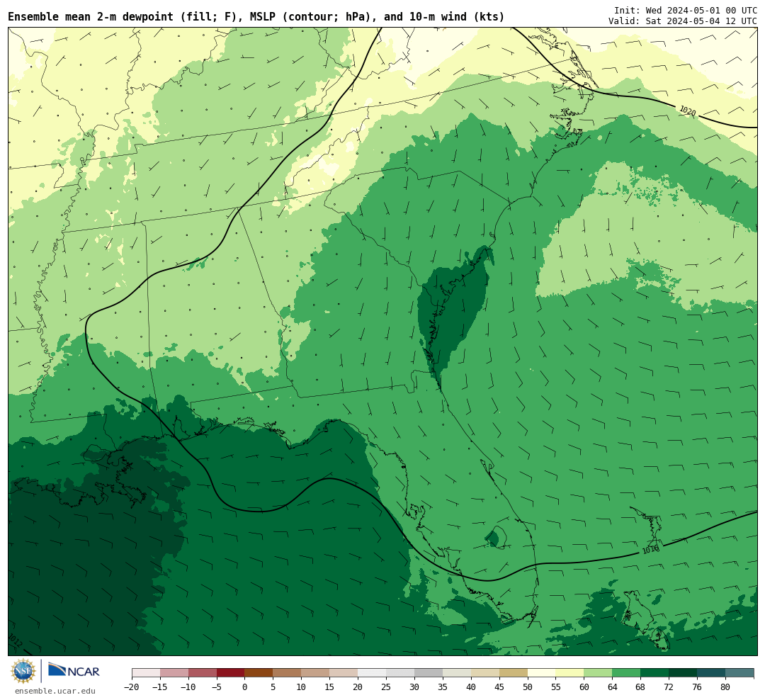Viewport: 765px width, 700px height.
Task: Pick the legend swatch between 10 and 15
Action: pos(315,673)
